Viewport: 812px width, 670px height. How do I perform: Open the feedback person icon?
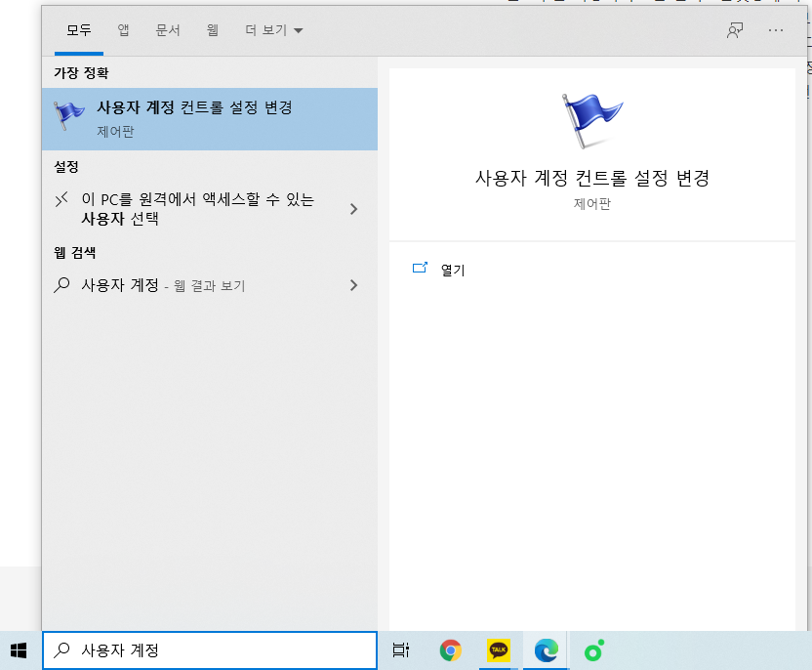735,30
